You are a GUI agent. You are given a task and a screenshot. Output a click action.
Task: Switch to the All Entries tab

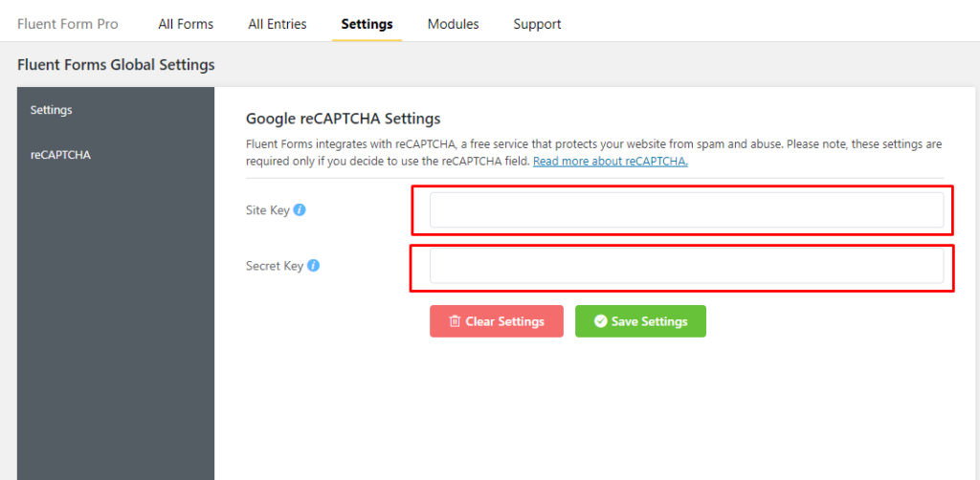(278, 24)
